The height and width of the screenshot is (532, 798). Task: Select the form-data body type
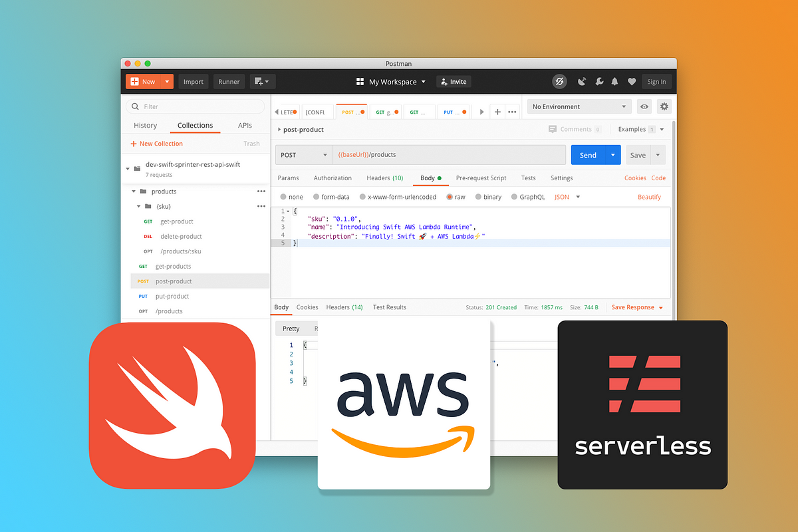[x=315, y=197]
